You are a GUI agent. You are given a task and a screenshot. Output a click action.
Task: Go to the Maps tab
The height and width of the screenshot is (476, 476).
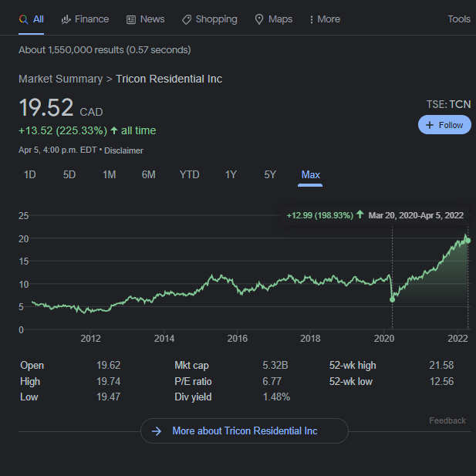(274, 19)
